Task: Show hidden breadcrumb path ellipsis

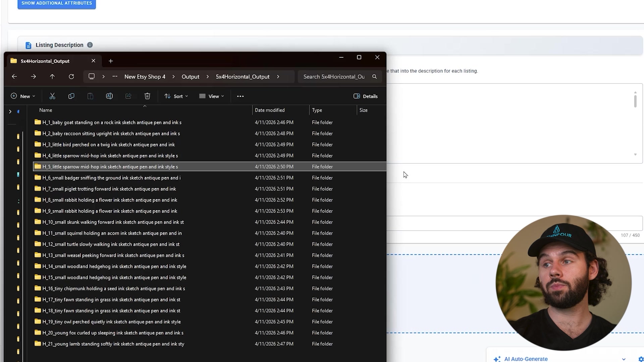Action: pos(115,76)
